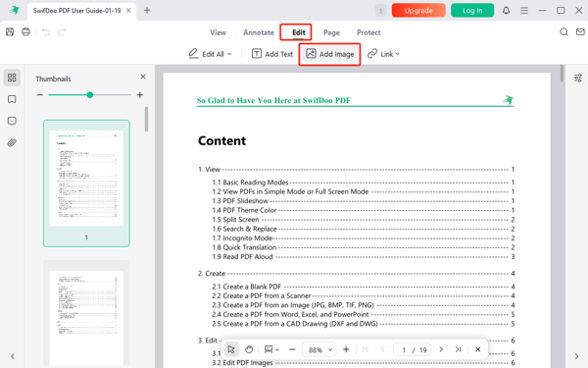588x368 pixels.
Task: Decrease thumbnail size with minus
Action: (x=40, y=95)
